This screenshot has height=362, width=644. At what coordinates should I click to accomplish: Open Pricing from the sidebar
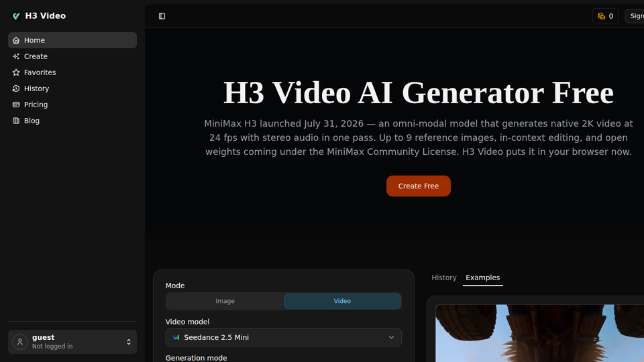(72, 105)
